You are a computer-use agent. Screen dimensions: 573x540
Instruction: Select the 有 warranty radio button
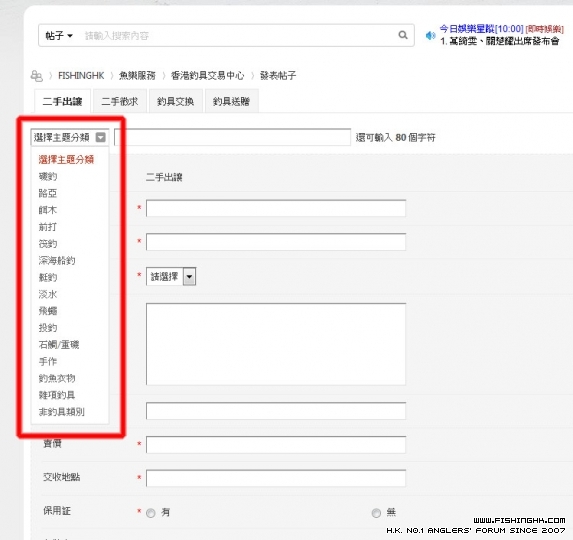(x=151, y=513)
